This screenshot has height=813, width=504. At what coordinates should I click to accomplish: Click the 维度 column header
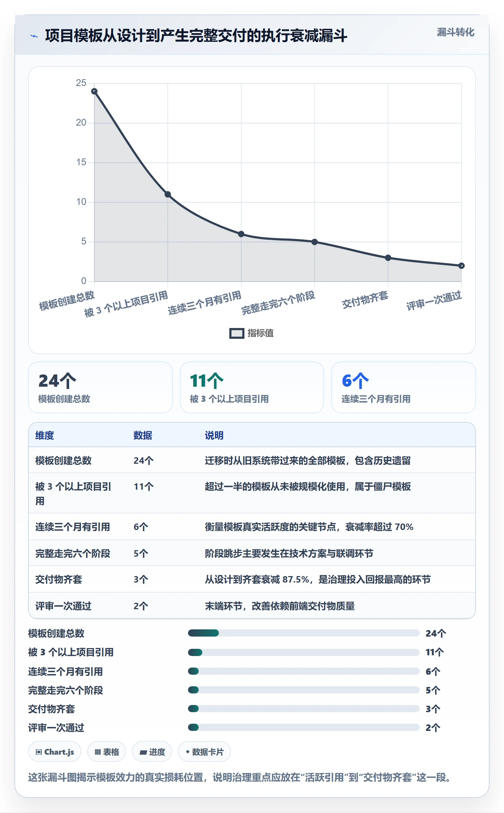(45, 435)
